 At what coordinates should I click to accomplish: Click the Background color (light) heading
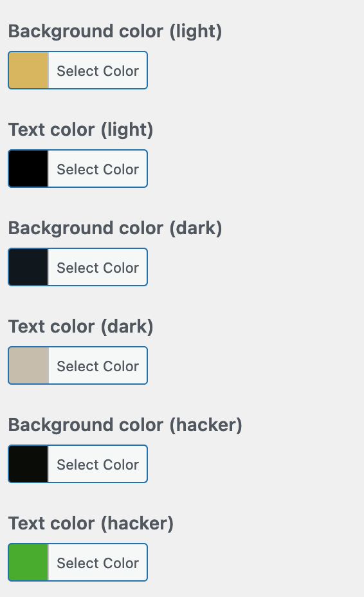coord(115,32)
